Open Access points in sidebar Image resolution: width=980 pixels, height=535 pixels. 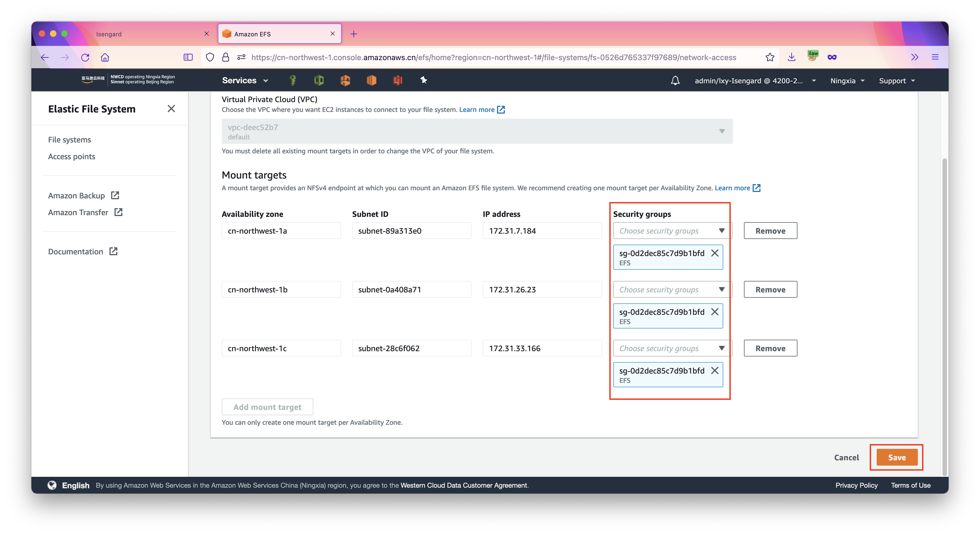point(71,156)
